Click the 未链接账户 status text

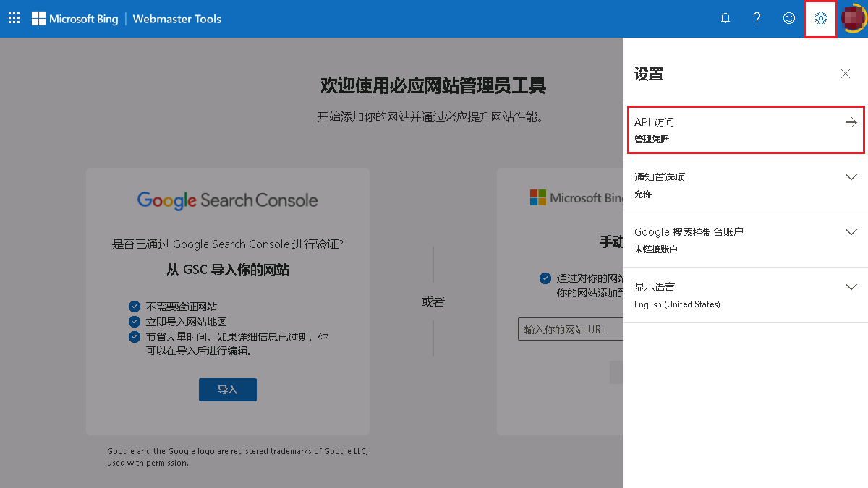[656, 249]
